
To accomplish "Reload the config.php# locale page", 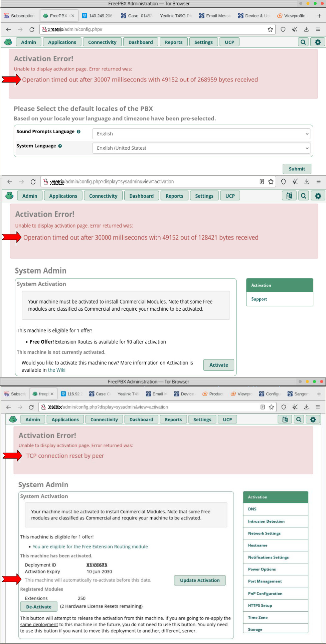I will pos(32,29).
